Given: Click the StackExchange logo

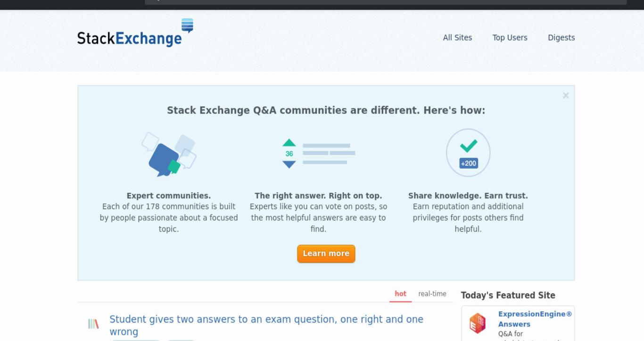Looking at the screenshot, I should coord(135,33).
